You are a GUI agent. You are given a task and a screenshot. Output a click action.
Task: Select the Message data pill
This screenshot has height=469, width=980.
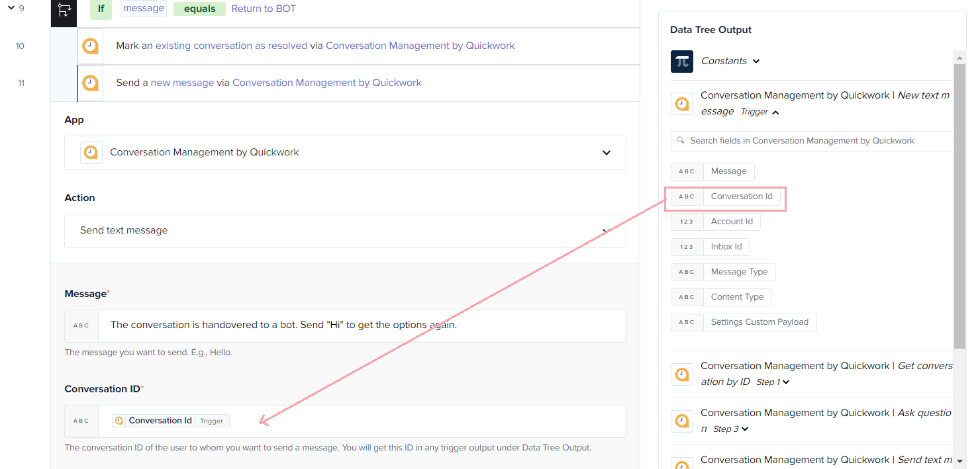point(712,171)
